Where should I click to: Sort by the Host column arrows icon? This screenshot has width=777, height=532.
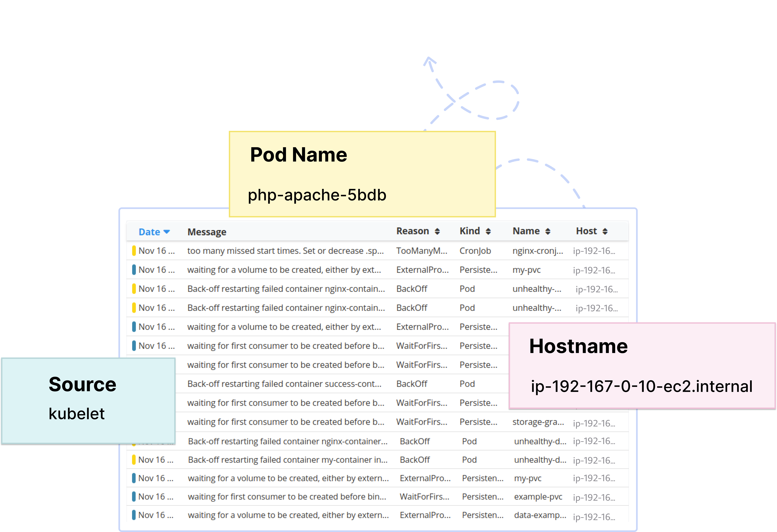coord(605,231)
